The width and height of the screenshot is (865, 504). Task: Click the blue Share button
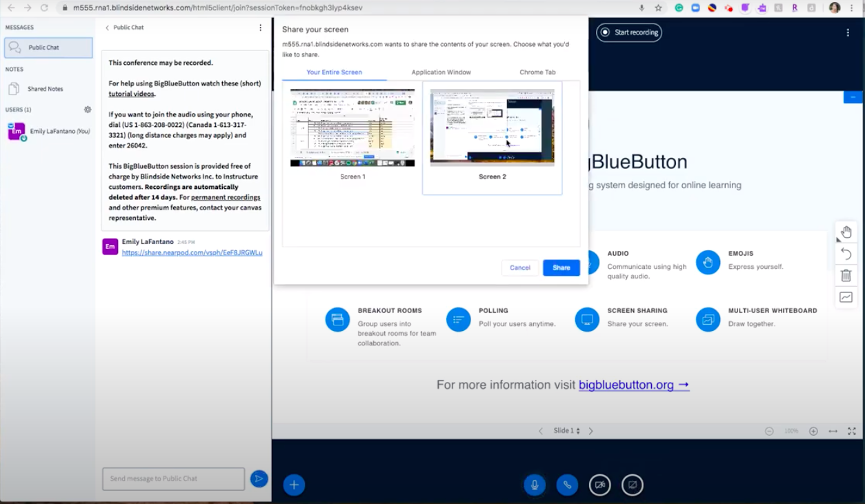point(561,268)
